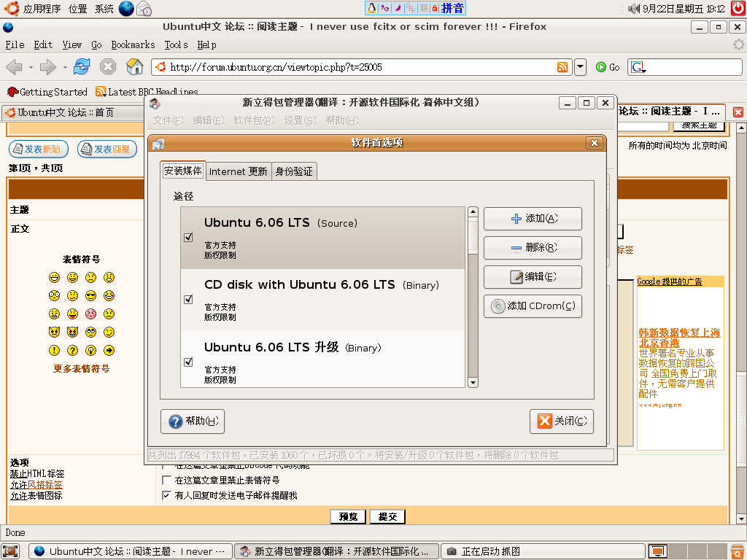The image size is (747, 560).
Task: Open the trash icon in the bottom panel
Action: [737, 551]
